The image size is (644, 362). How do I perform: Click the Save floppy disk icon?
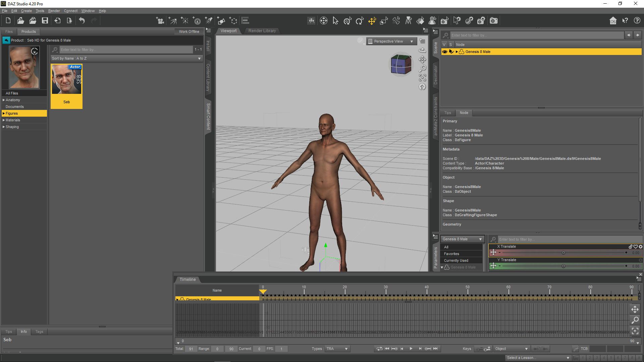45,21
